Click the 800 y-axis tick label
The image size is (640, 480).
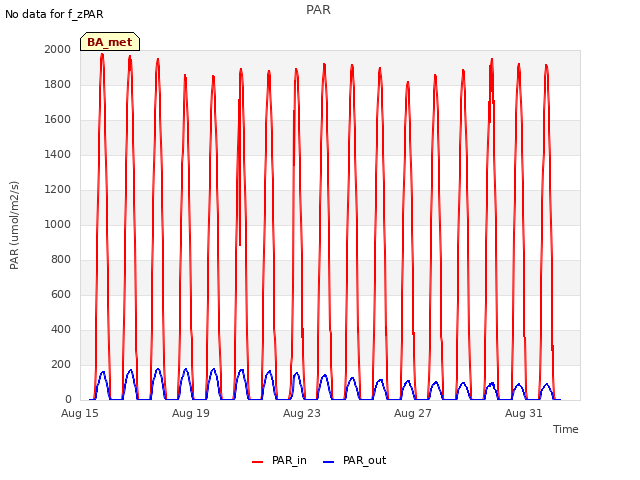61,260
